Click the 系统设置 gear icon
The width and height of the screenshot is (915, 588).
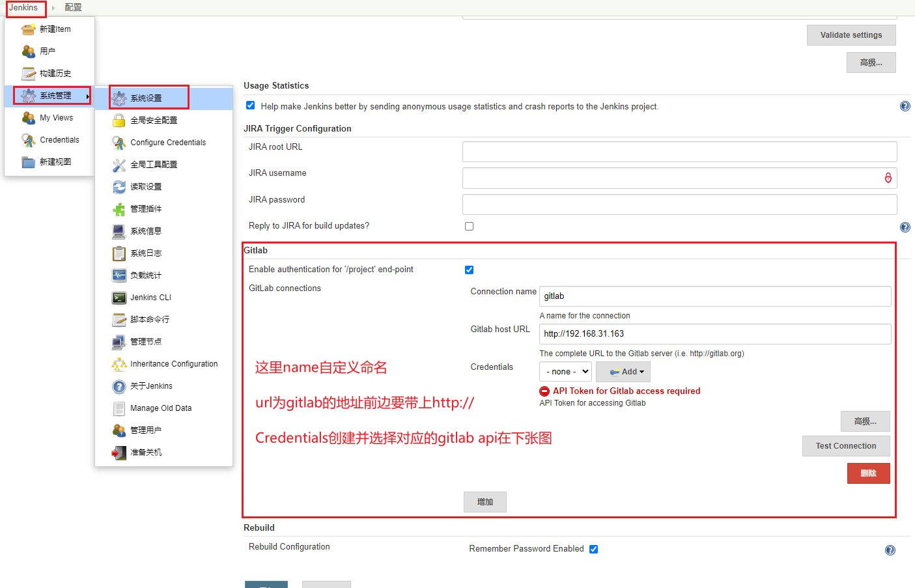pos(119,98)
